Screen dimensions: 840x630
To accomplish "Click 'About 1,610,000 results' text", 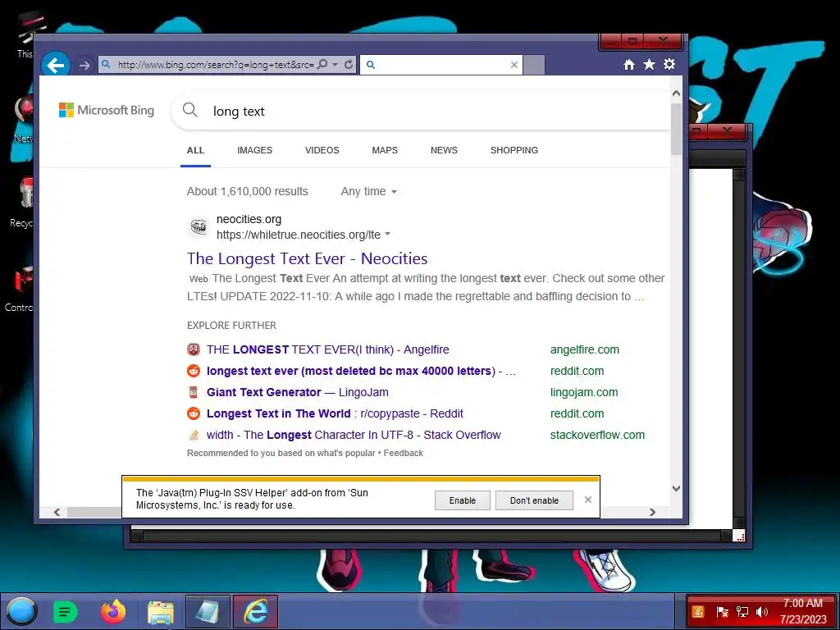I will (x=248, y=191).
